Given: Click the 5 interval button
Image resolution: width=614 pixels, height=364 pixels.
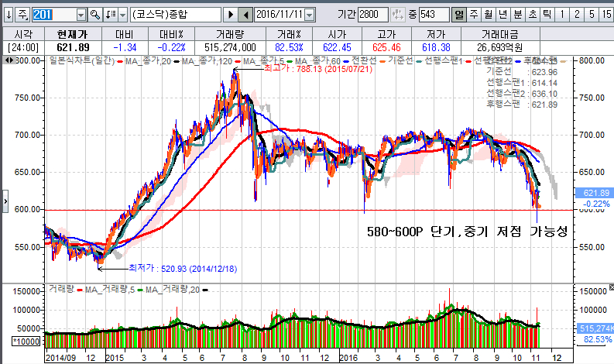Looking at the screenshot, I should 591,15.
